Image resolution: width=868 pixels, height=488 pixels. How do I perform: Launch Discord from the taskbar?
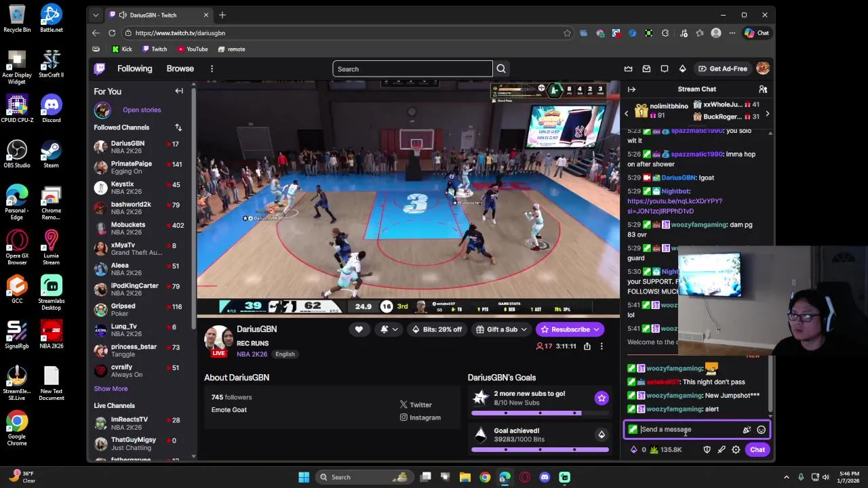click(x=545, y=477)
